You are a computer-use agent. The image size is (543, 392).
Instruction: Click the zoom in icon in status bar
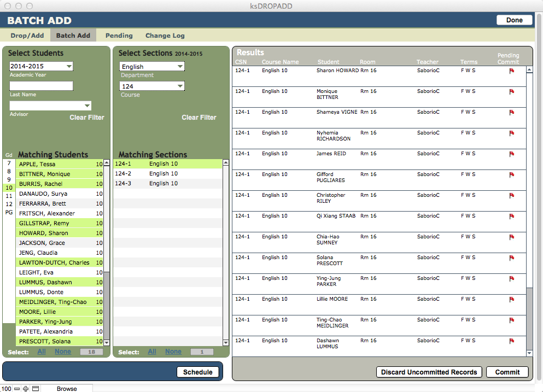point(26,389)
